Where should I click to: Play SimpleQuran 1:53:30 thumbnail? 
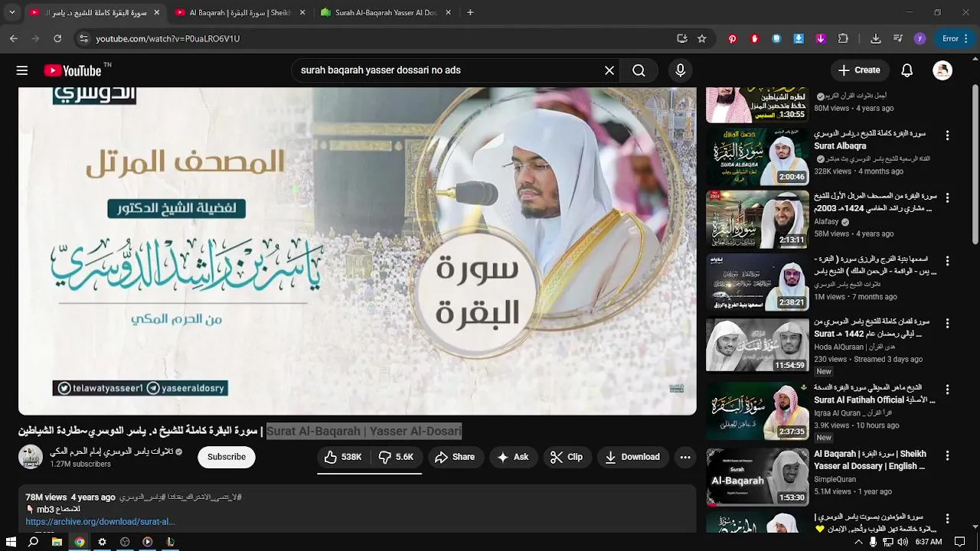click(757, 478)
